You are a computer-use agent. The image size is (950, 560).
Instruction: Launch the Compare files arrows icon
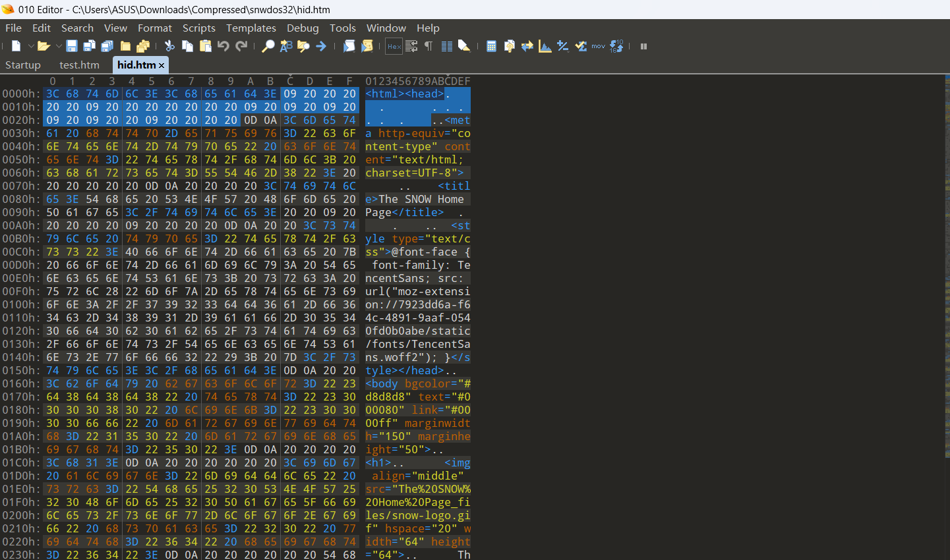click(527, 46)
